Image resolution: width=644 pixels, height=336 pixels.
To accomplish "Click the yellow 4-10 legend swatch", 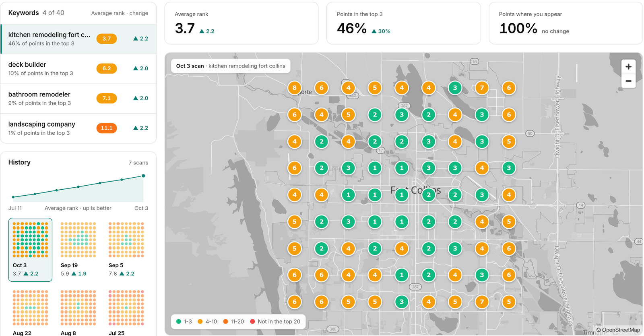I will tap(200, 322).
